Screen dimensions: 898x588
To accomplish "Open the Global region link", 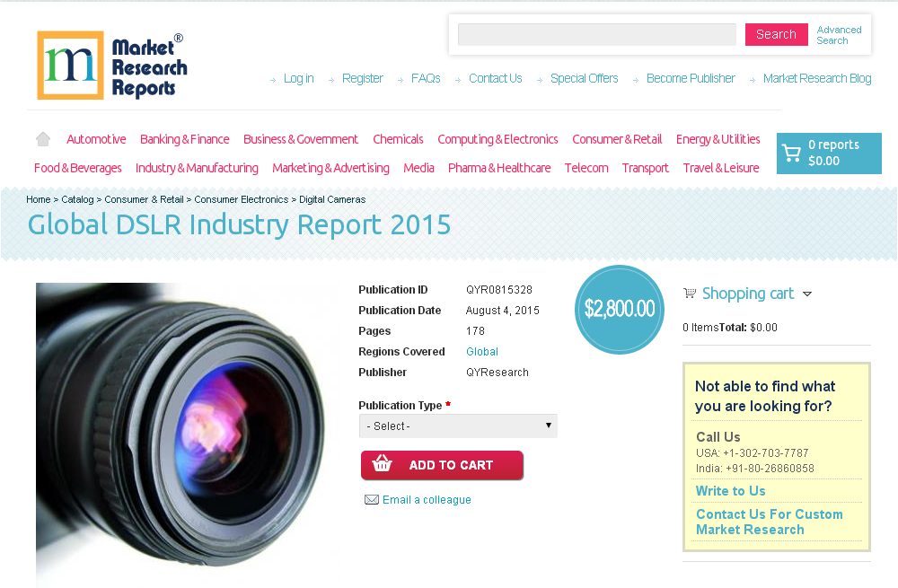I will coord(481,352).
